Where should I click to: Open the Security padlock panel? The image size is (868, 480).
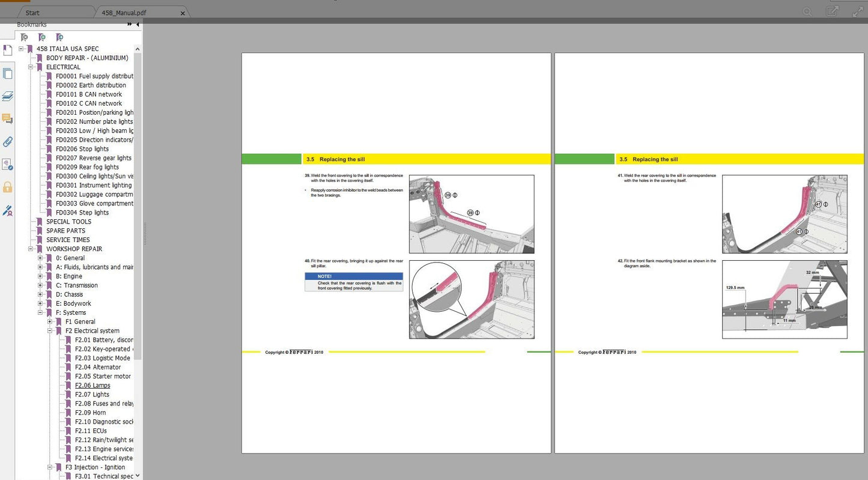click(7, 187)
